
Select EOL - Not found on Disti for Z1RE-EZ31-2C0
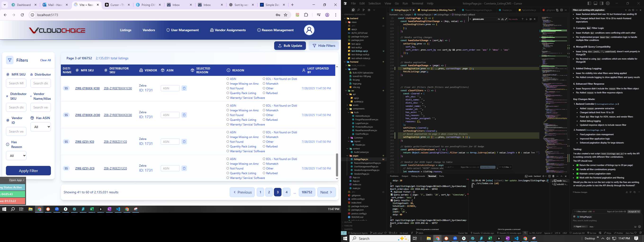(x=264, y=159)
